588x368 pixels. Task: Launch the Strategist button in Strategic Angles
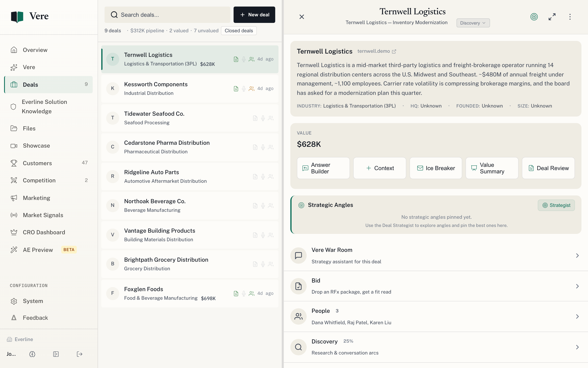556,205
